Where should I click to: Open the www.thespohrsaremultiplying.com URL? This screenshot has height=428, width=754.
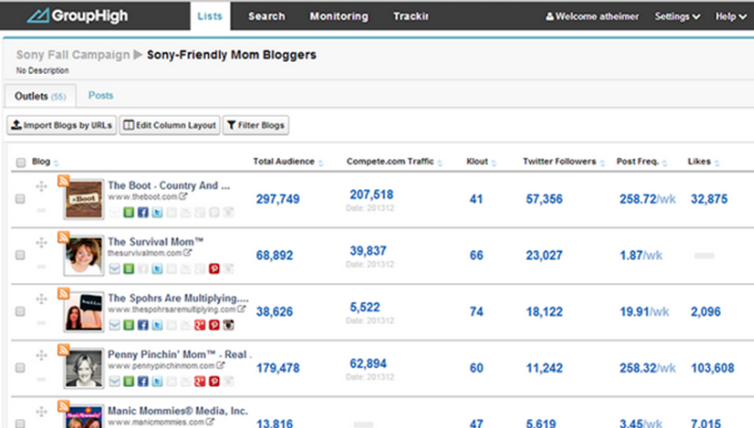point(172,309)
